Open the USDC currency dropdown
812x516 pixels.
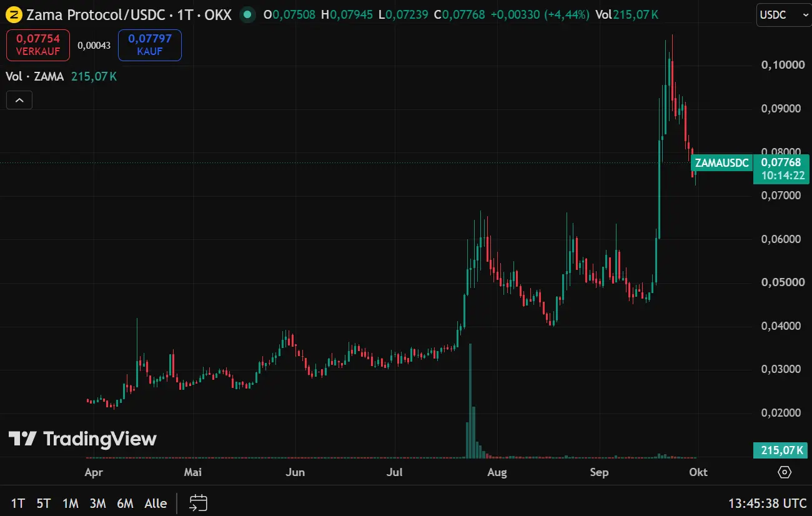coord(784,15)
